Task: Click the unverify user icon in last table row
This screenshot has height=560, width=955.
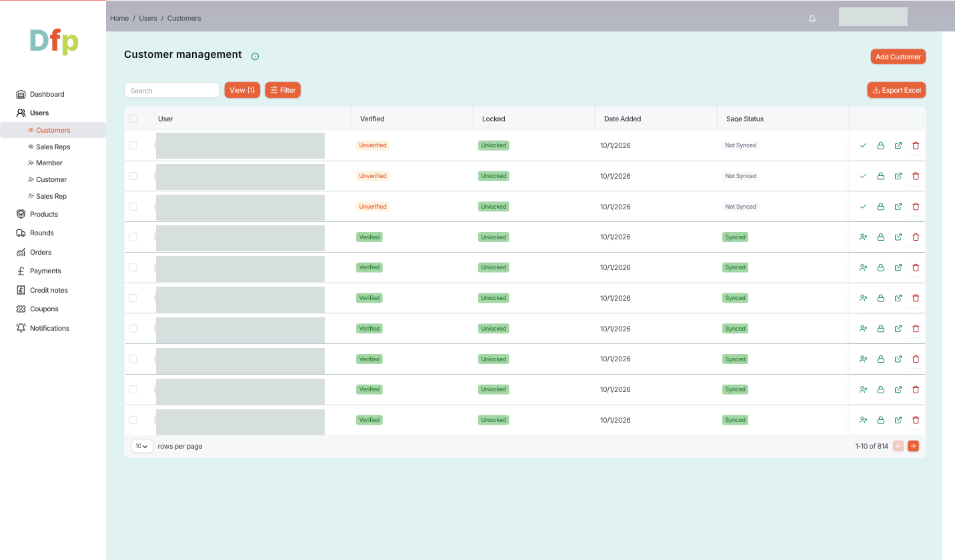Action: (x=863, y=420)
